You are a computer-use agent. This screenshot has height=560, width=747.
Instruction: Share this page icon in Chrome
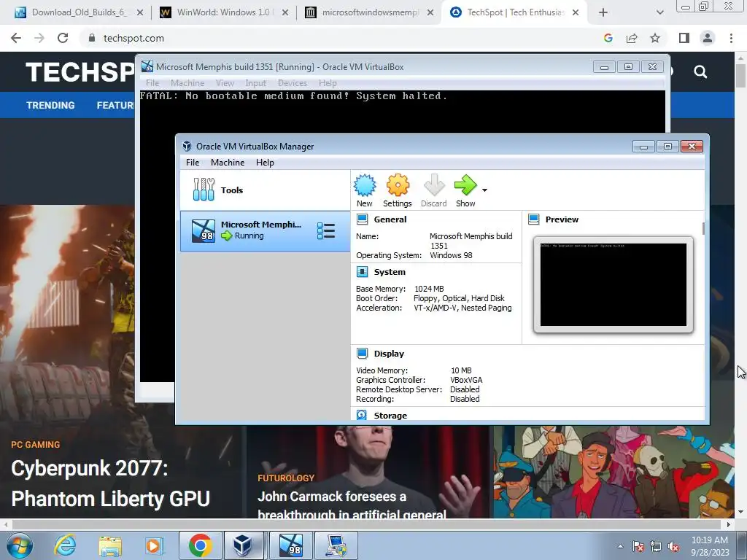[632, 38]
